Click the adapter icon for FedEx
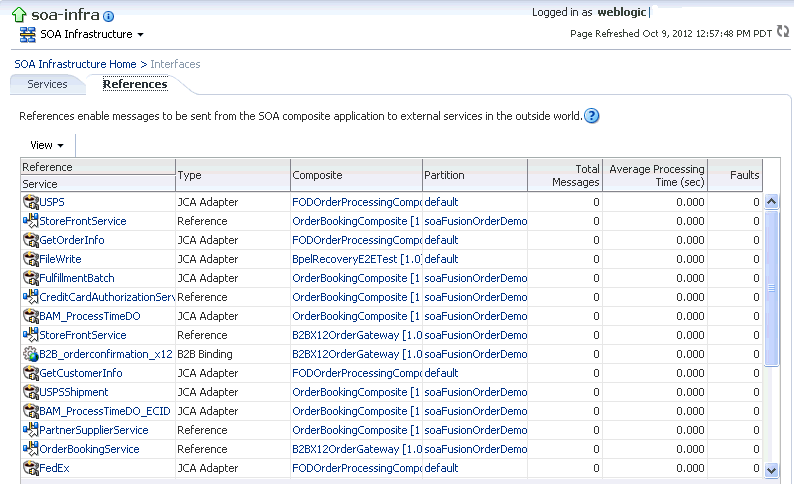The image size is (794, 484). coord(31,468)
